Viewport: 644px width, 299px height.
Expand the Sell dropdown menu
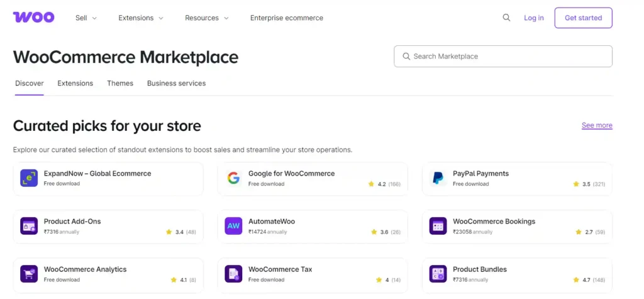86,18
